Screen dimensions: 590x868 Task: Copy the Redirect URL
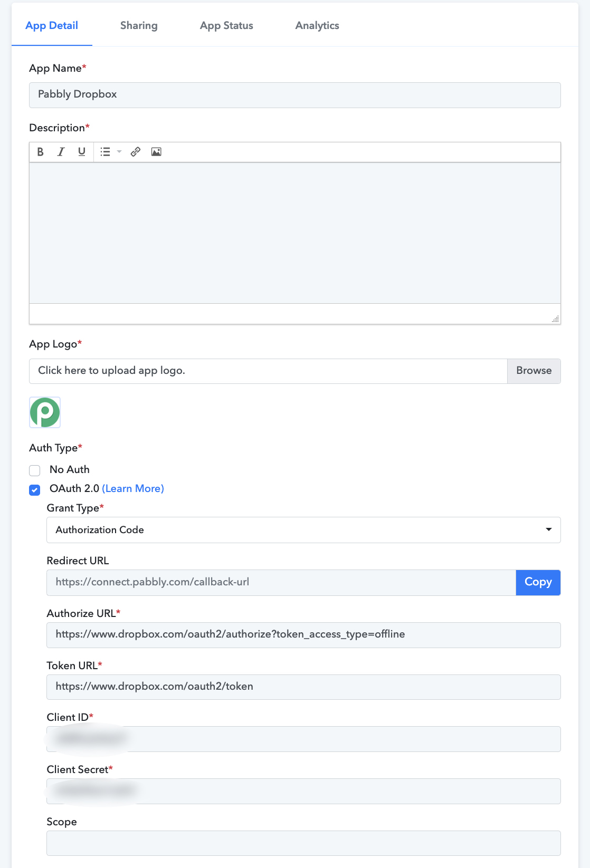pos(538,582)
